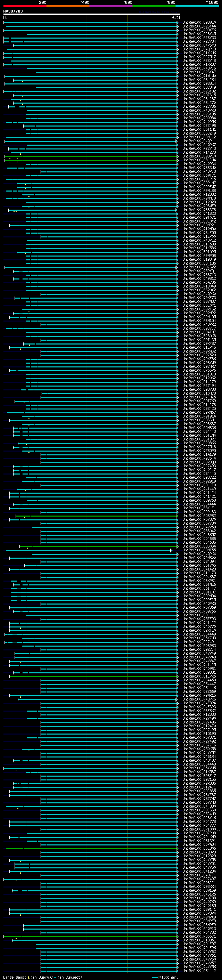Click the purple ~60% identity legend swatch
This screenshot has height=980, width=222.
[x=111, y=6]
